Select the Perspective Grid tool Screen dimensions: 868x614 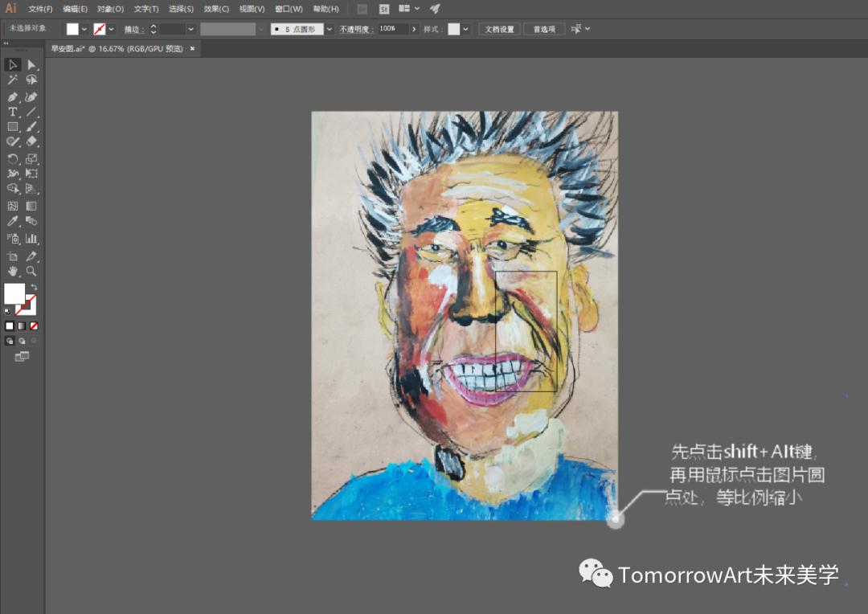click(31, 189)
